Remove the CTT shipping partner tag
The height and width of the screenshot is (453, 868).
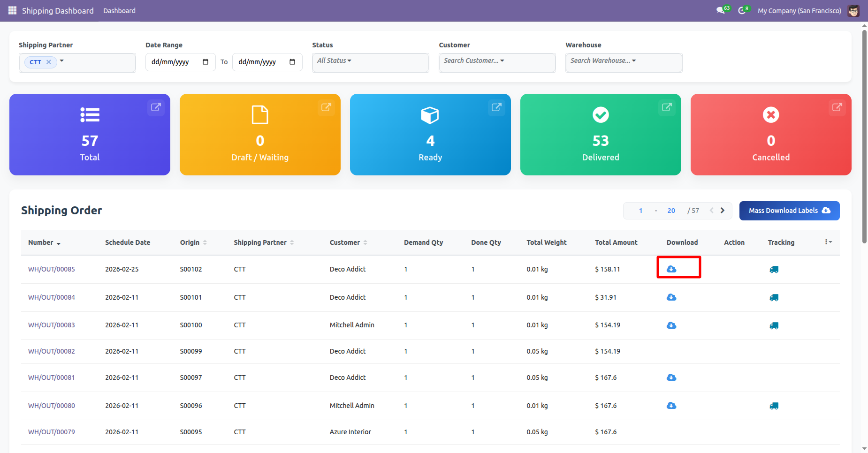point(49,62)
